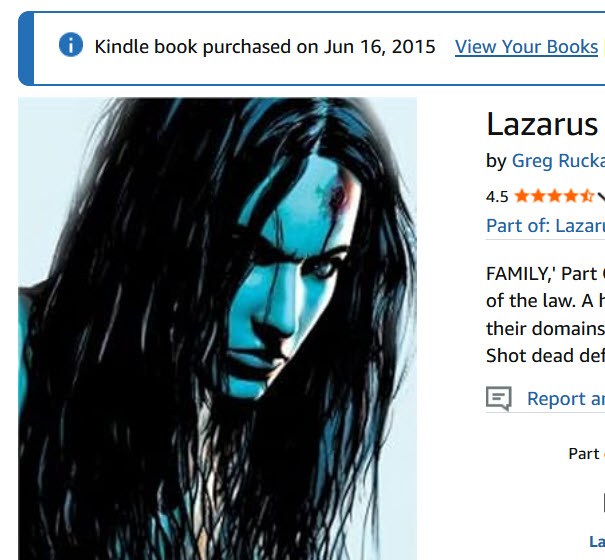Click the speech bubble report icon
605x560 pixels.
coord(499,399)
